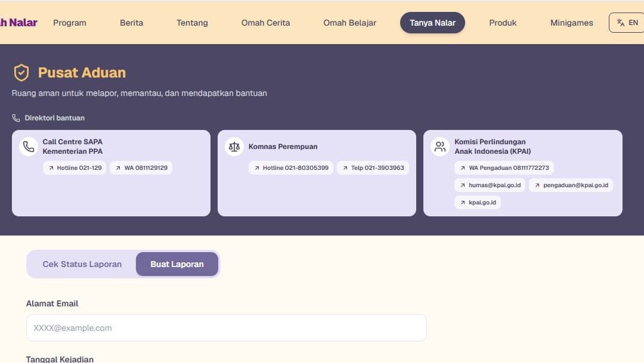Open the kpai.go.id website link
The height and width of the screenshot is (363, 644).
478,203
